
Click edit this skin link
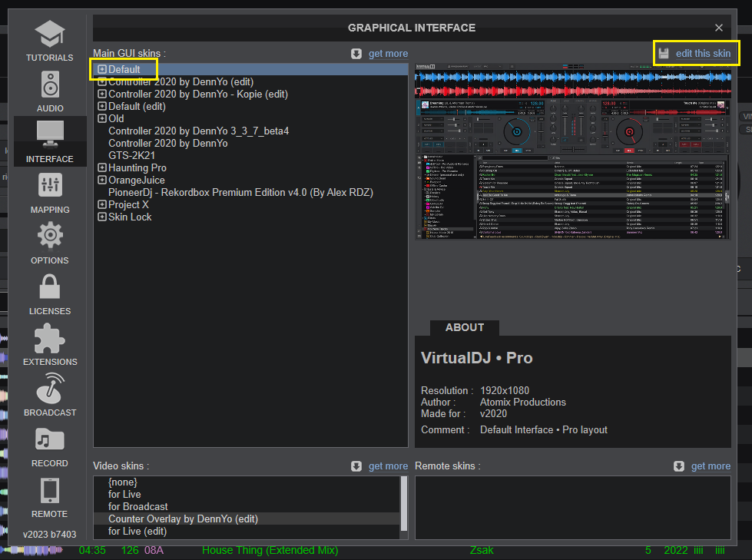coord(703,53)
